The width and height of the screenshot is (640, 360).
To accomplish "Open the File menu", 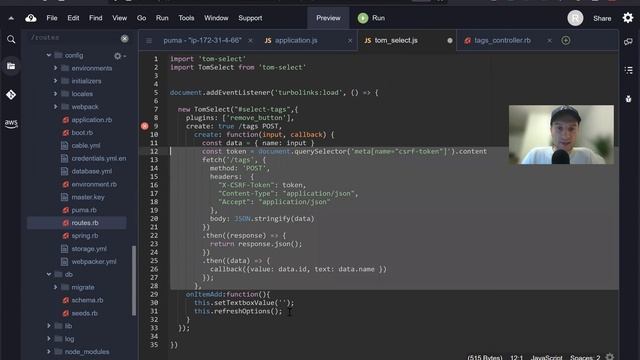I will (52, 18).
